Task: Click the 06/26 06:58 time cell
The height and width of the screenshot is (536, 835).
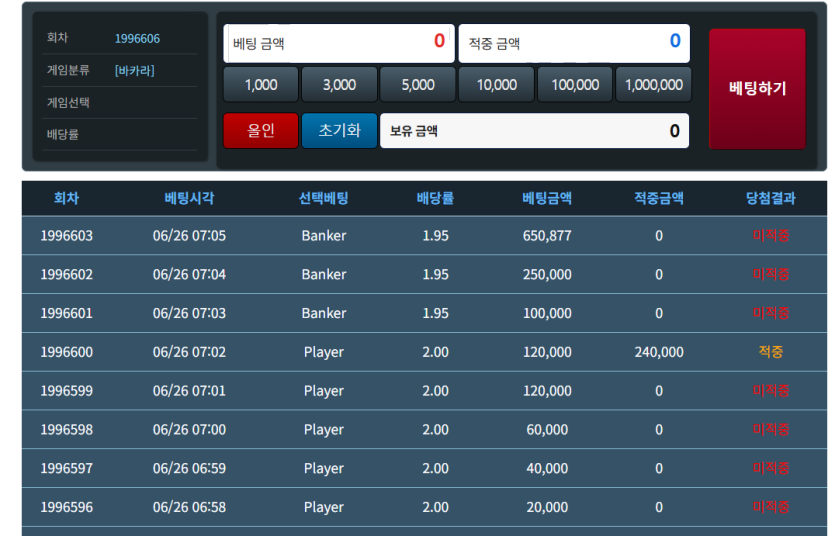Action: click(189, 507)
